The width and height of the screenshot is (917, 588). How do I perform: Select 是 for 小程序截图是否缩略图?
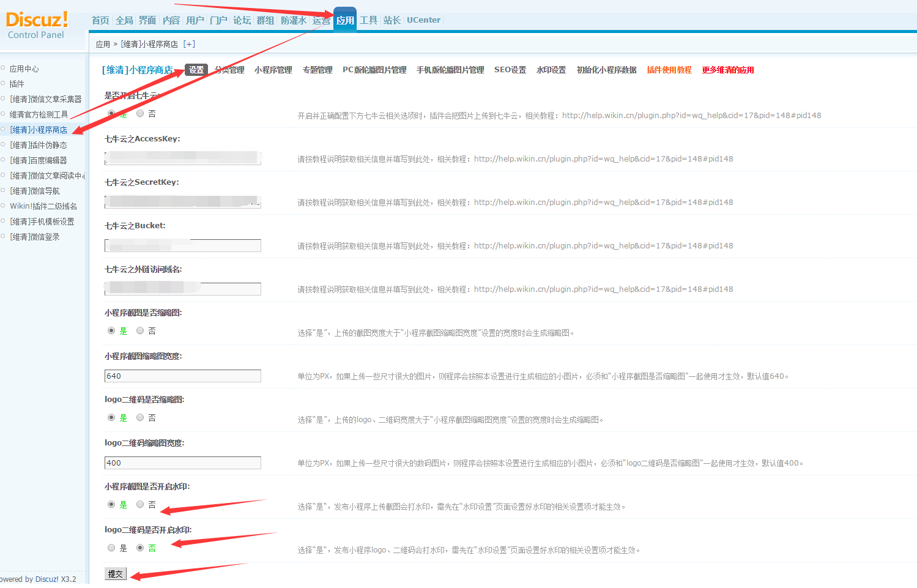111,330
